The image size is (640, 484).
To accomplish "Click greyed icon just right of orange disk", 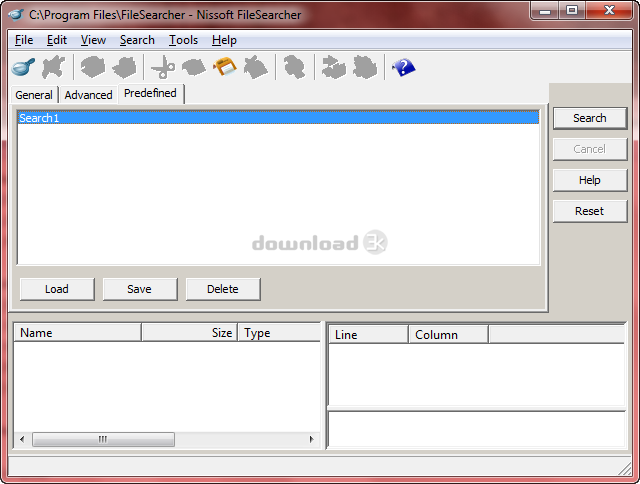I will [256, 67].
